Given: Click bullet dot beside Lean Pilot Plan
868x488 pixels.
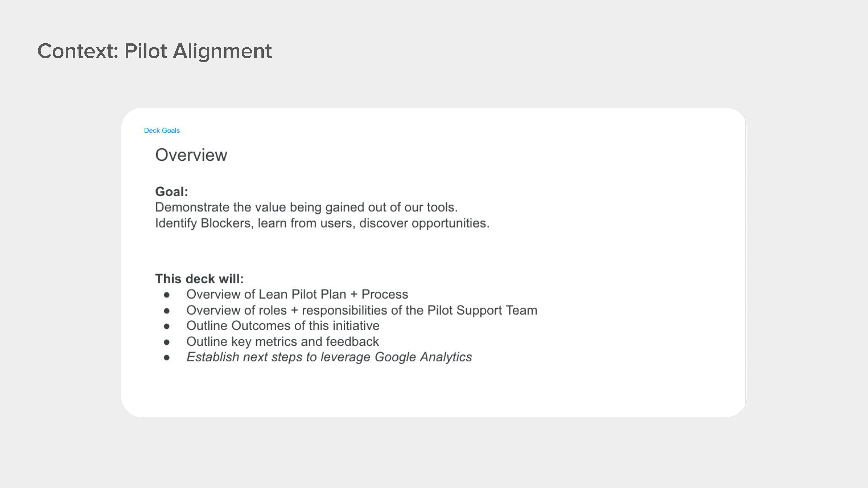Looking at the screenshot, I should point(166,295).
